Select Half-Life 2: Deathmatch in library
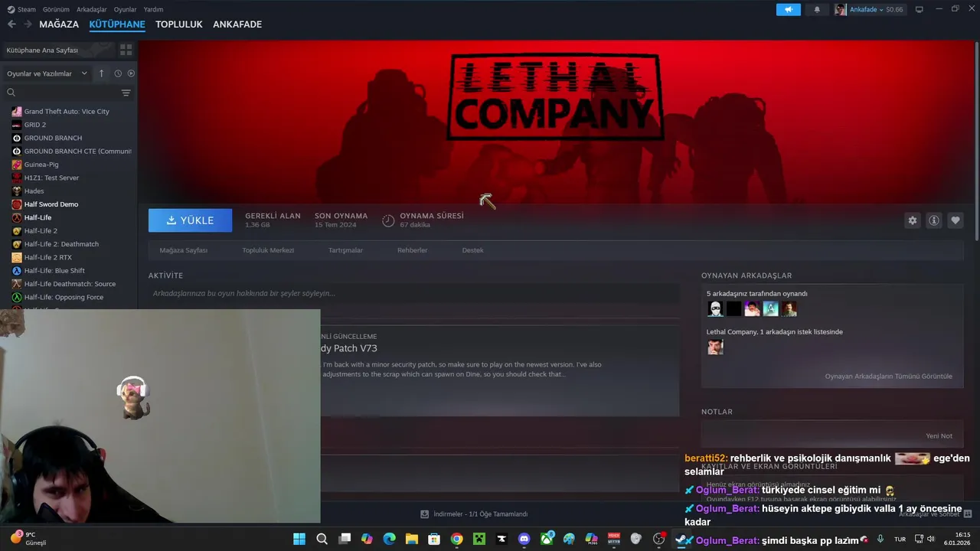This screenshot has width=980, height=551. pos(61,244)
